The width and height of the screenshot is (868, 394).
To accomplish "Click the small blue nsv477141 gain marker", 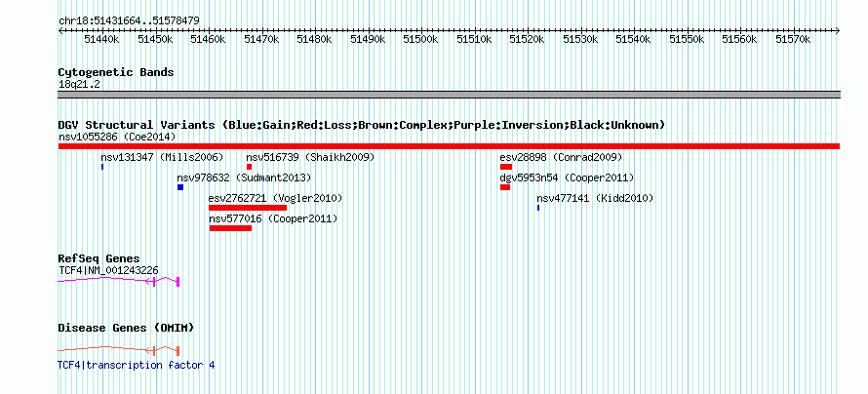I will [538, 208].
